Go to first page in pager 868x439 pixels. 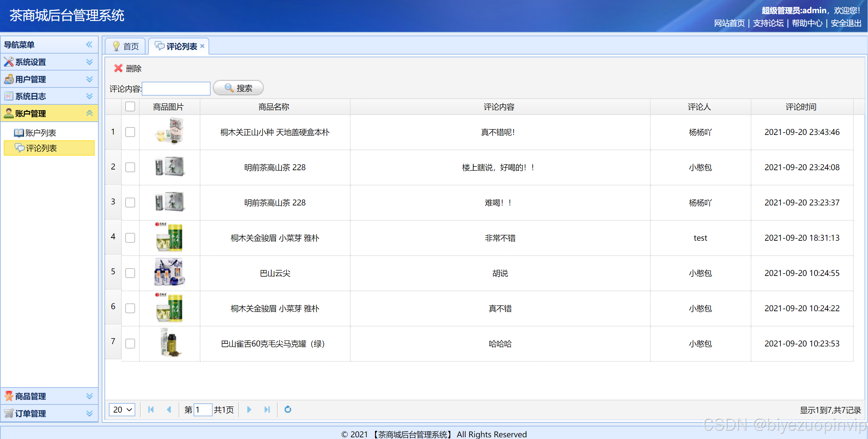click(151, 410)
